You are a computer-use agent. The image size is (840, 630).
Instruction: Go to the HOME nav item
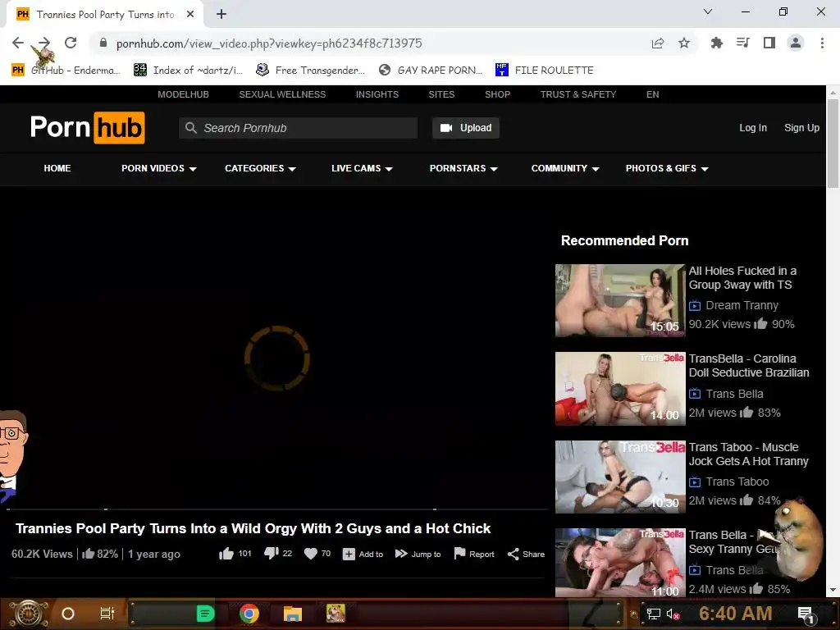(x=57, y=168)
